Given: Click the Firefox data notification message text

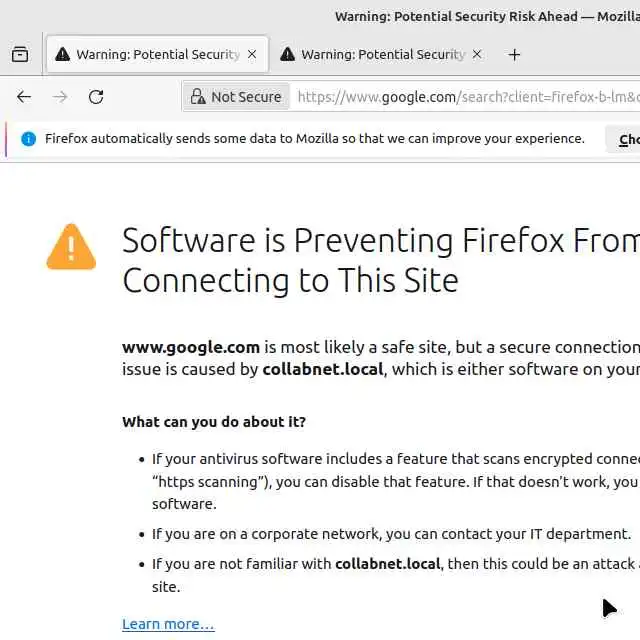Looking at the screenshot, I should click(x=314, y=139).
